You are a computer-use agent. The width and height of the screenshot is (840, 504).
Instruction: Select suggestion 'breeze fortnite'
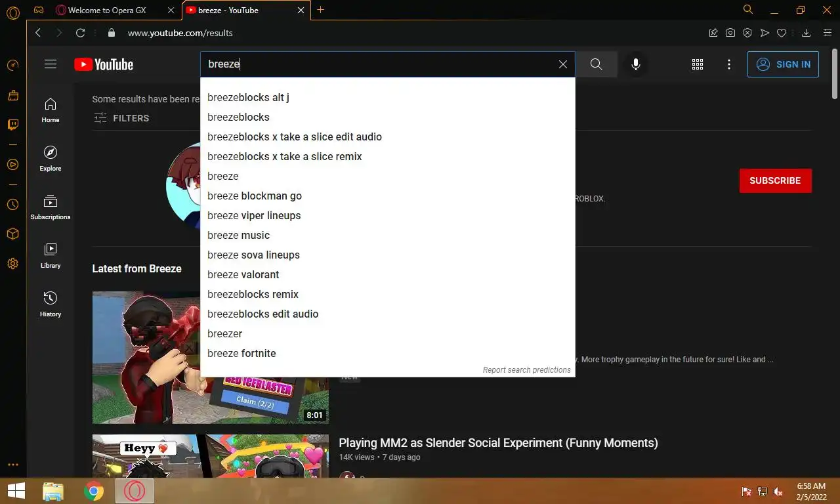(x=388, y=353)
